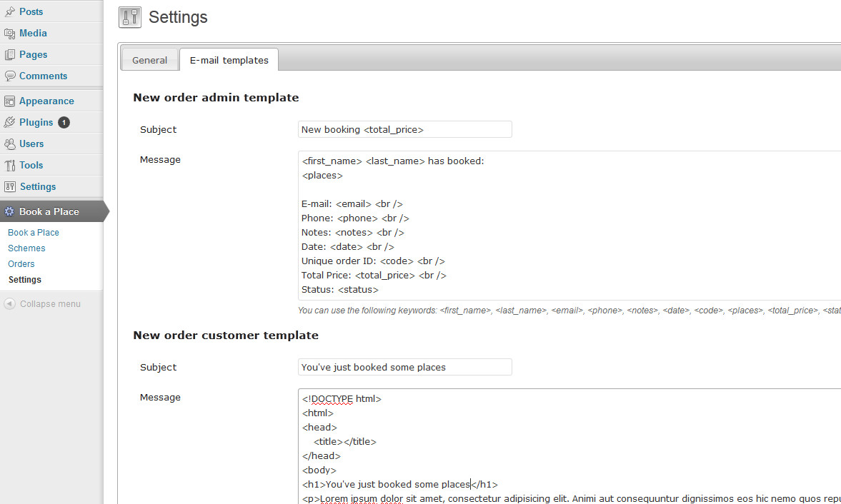Click the admin template Subject field

pos(405,129)
